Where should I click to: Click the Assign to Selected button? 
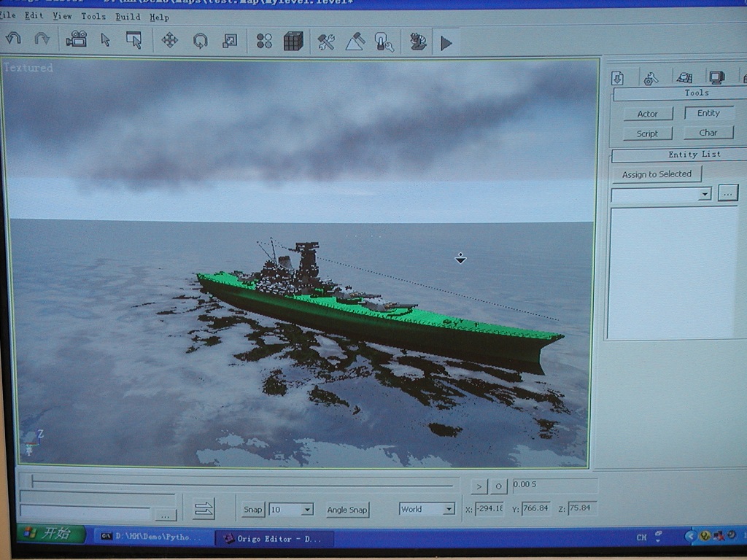657,174
